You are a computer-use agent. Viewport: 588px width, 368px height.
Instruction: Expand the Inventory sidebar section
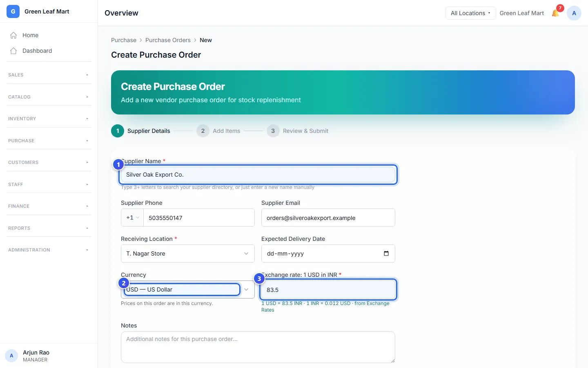coord(49,119)
